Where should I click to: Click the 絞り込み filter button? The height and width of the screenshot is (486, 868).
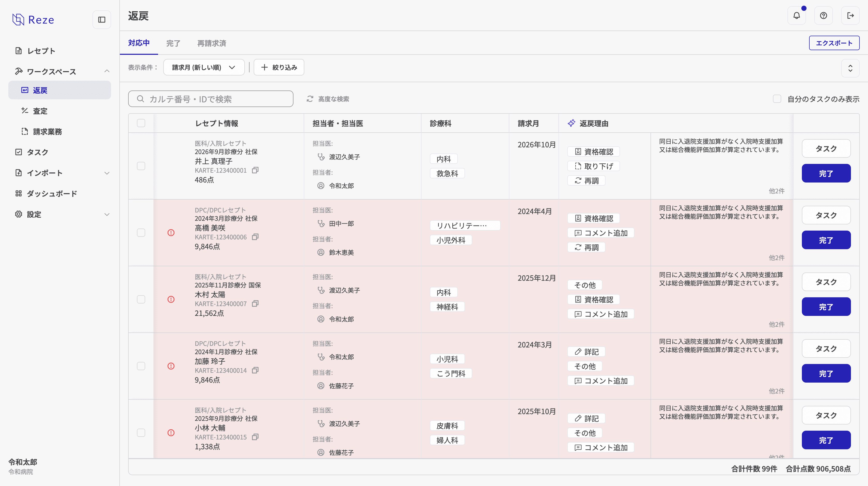click(x=279, y=67)
